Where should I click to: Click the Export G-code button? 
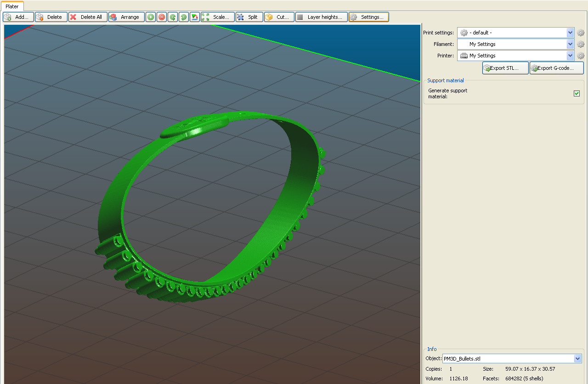point(556,68)
